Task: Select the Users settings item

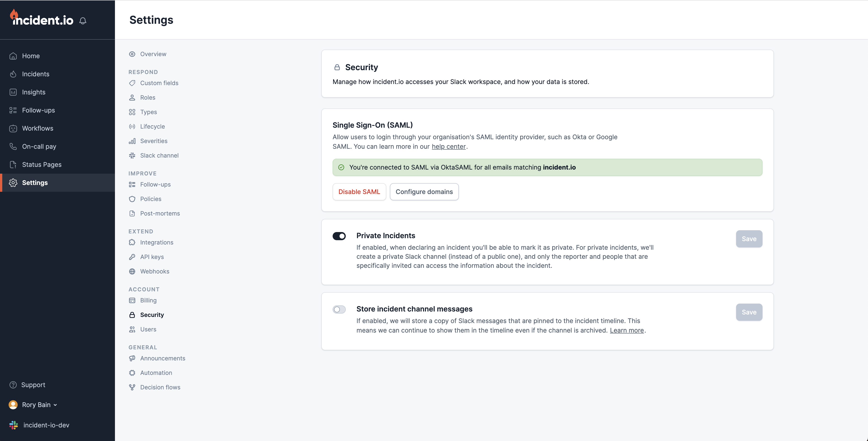Action: (x=148, y=329)
